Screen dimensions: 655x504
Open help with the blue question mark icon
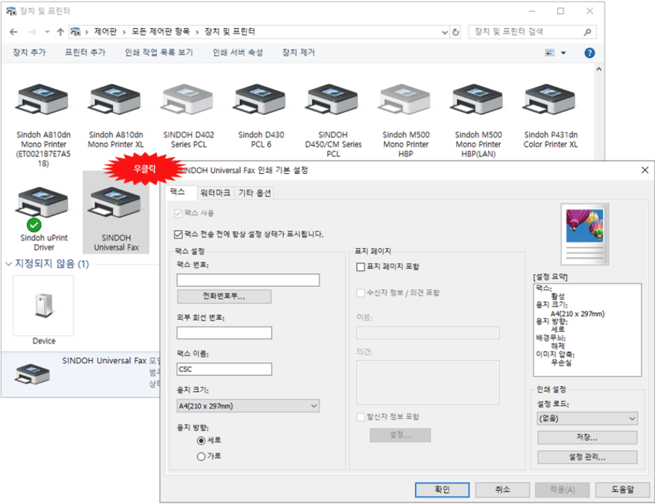(589, 53)
